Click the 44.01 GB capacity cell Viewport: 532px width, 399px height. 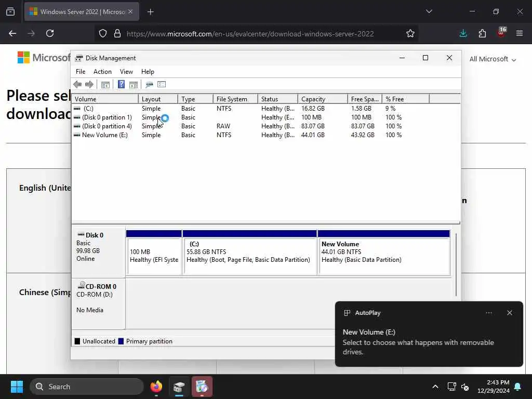[313, 135]
